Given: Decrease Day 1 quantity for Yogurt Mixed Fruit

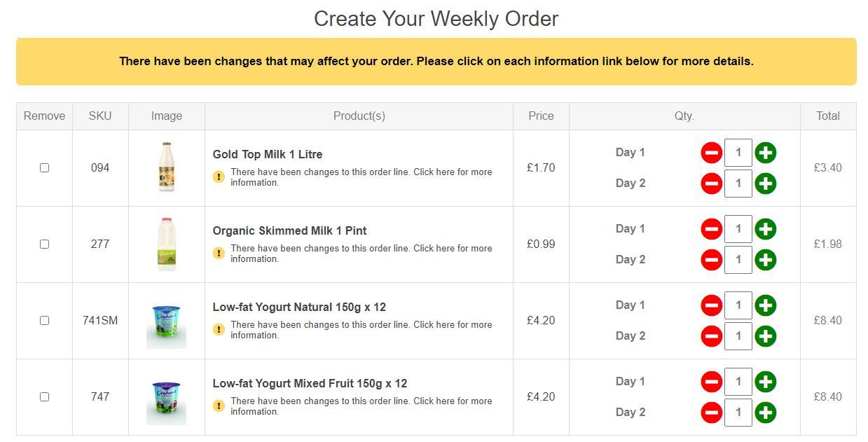Looking at the screenshot, I should [711, 382].
